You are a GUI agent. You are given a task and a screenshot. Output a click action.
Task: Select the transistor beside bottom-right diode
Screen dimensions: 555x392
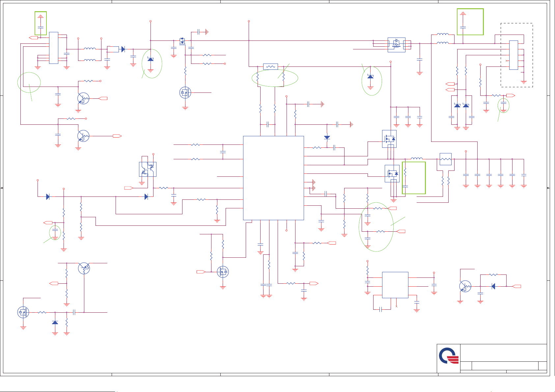[x=465, y=286]
